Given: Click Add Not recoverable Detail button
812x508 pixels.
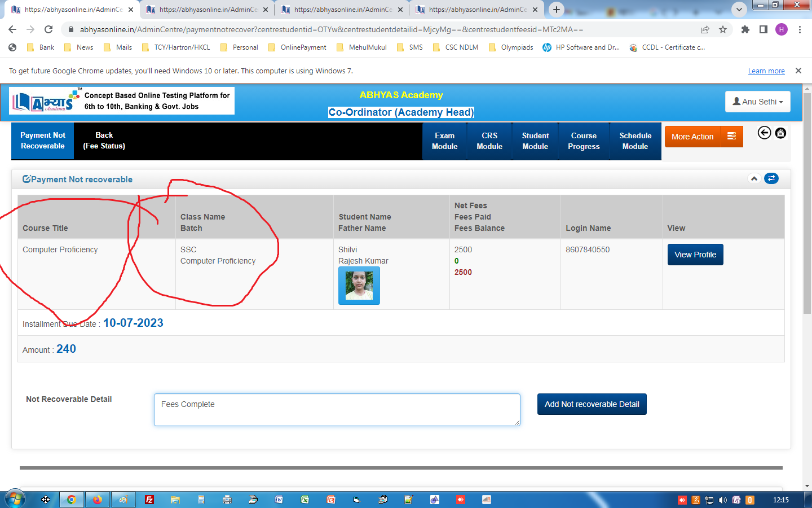Looking at the screenshot, I should pos(592,404).
